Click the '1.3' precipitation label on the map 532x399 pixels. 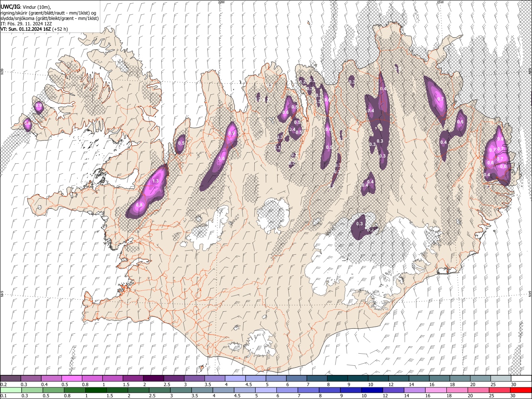(155, 181)
